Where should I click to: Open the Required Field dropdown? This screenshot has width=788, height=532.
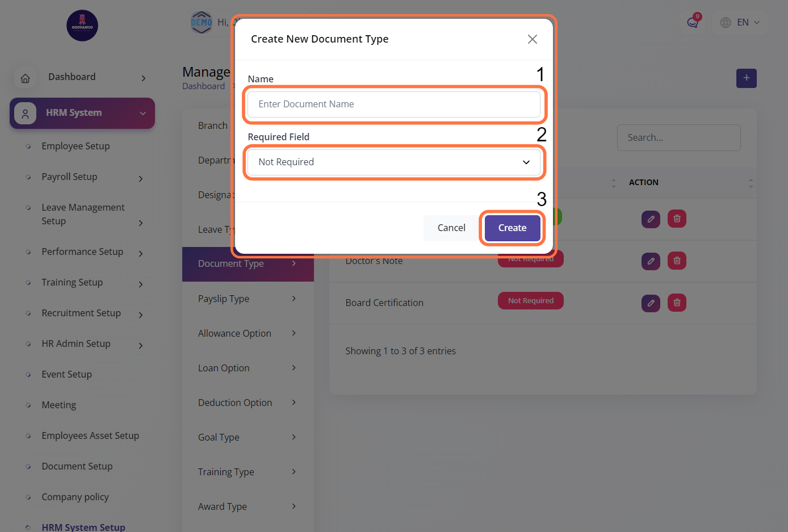pyautogui.click(x=394, y=162)
